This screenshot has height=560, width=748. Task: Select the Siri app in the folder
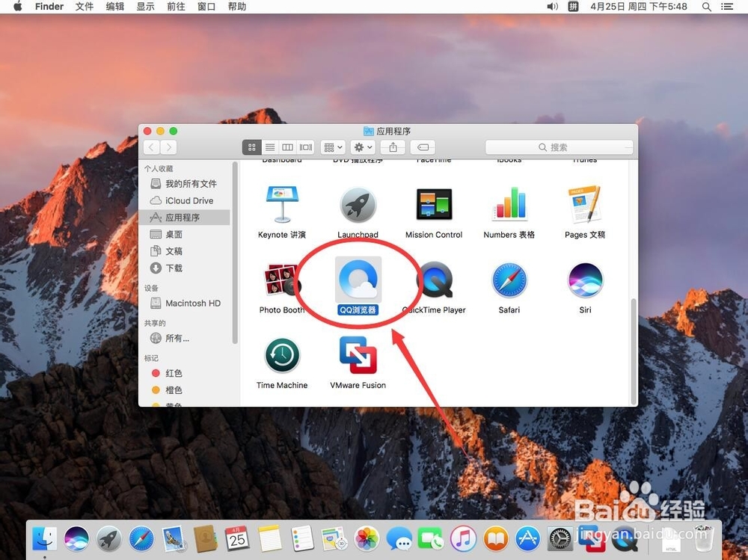pos(586,280)
